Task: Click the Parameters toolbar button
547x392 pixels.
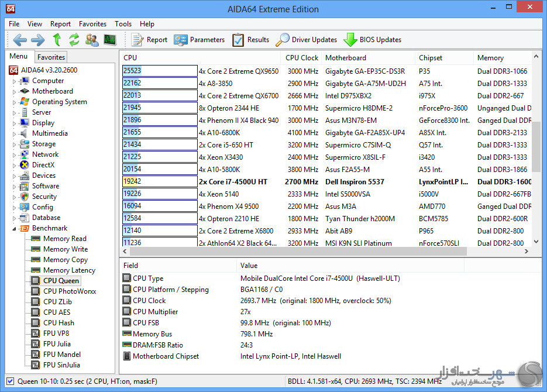Action: tap(199, 40)
